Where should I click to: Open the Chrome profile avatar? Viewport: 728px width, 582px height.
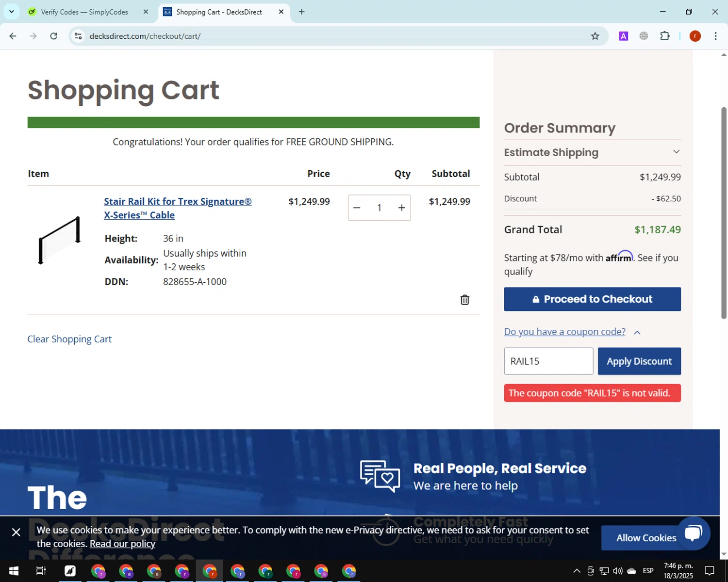coord(695,36)
